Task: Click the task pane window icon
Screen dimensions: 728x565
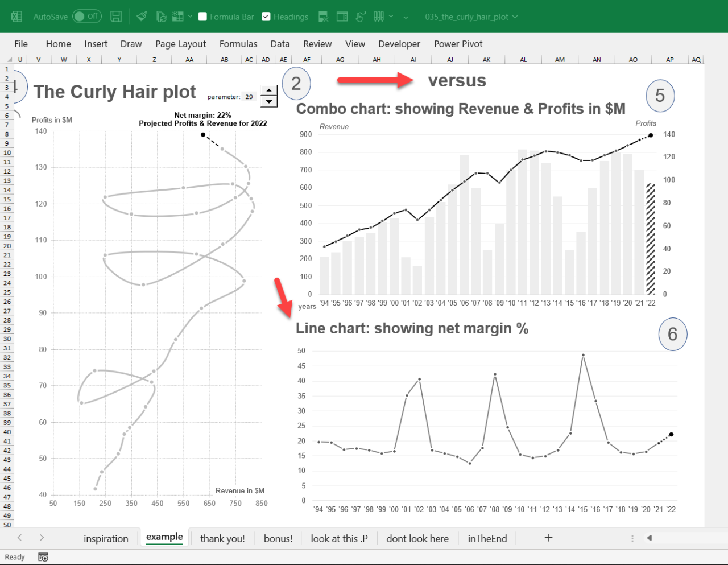Action: [x=342, y=17]
